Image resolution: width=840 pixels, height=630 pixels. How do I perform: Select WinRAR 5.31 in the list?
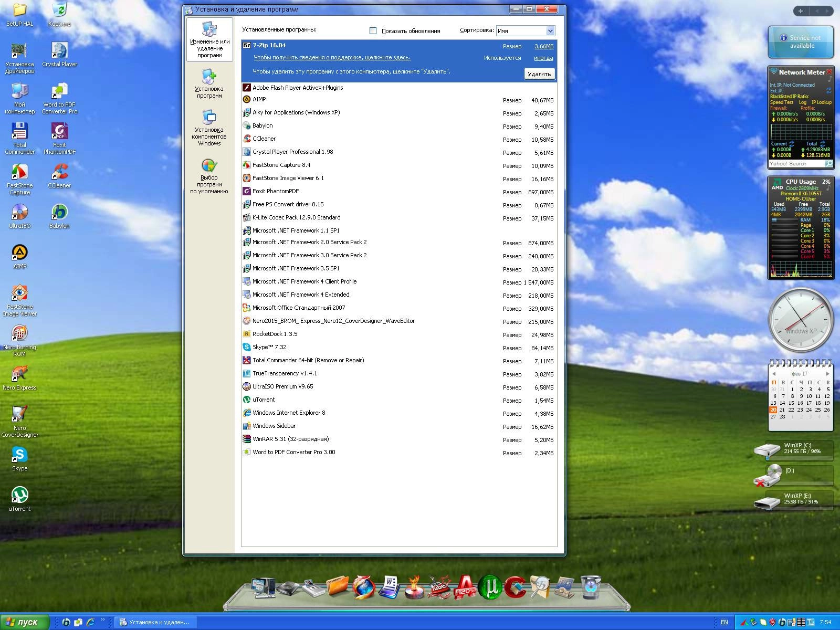(399, 439)
